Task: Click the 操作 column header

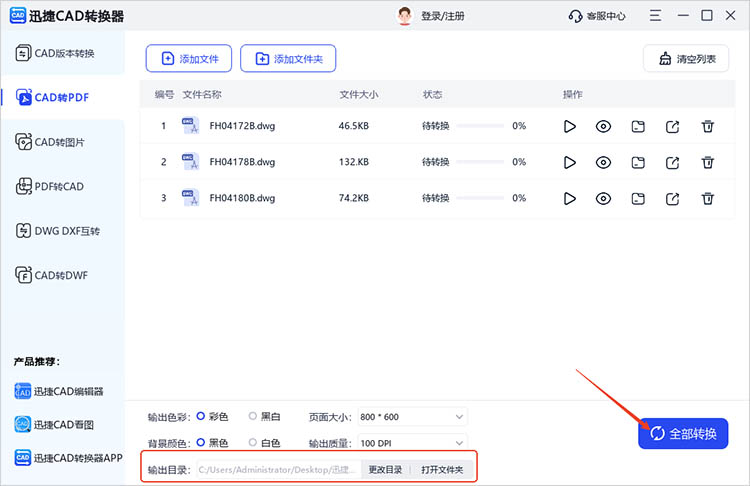Action: [x=572, y=94]
